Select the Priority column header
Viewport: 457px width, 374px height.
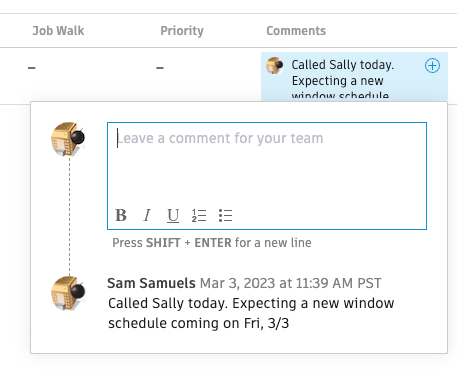pyautogui.click(x=182, y=31)
